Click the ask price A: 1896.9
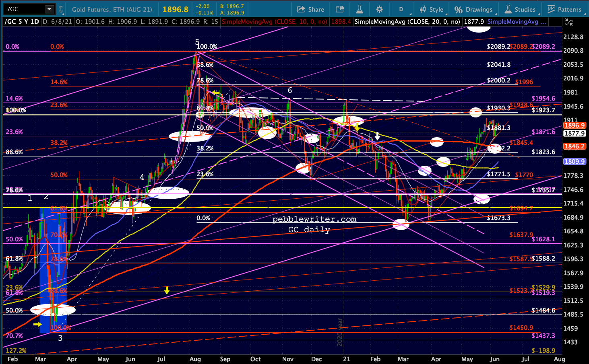 [x=232, y=12]
